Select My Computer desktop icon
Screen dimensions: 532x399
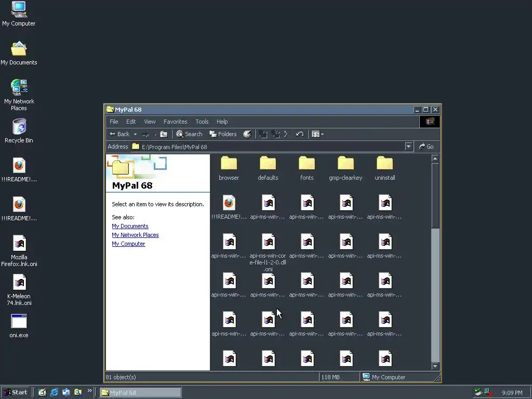[x=19, y=14]
